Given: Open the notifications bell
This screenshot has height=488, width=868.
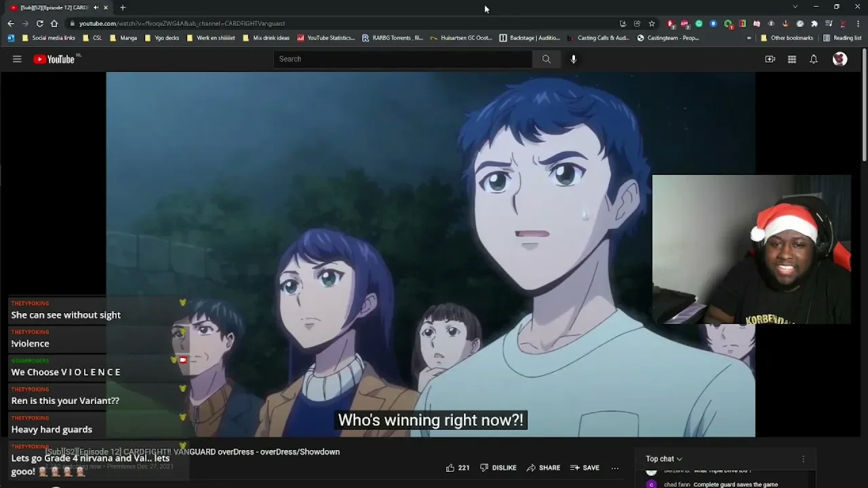Looking at the screenshot, I should click(814, 59).
